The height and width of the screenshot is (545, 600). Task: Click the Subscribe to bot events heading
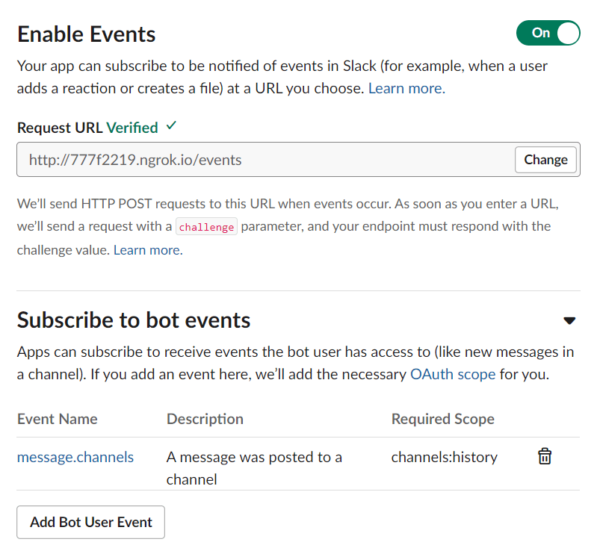coord(134,320)
